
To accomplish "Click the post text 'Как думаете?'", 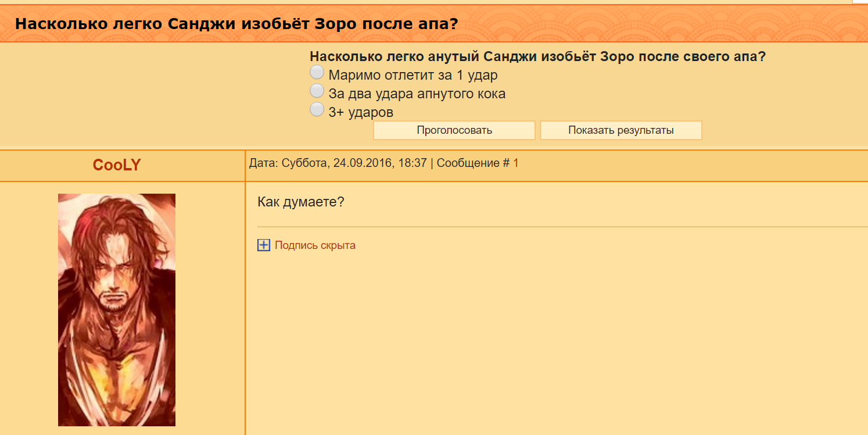I will click(x=301, y=202).
